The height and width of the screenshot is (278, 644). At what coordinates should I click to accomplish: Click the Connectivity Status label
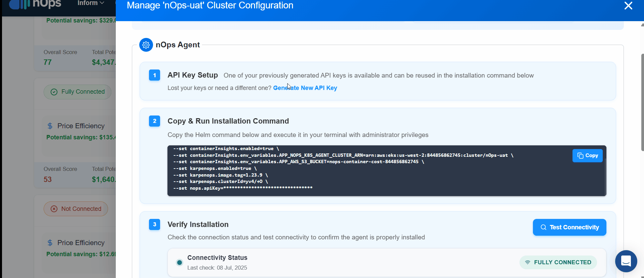pos(217,258)
